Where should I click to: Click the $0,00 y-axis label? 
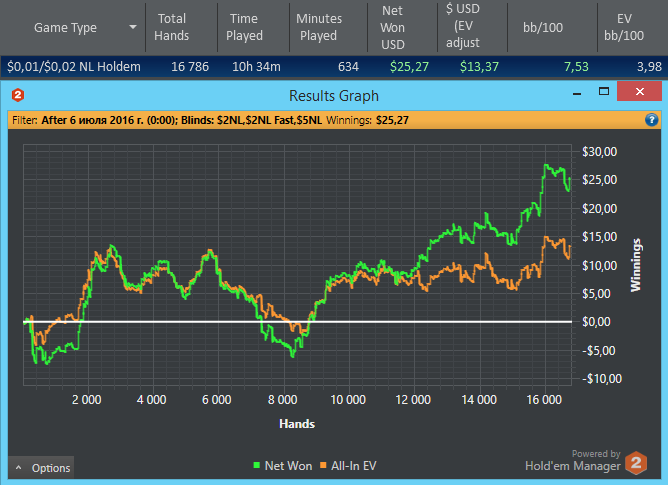tap(596, 322)
